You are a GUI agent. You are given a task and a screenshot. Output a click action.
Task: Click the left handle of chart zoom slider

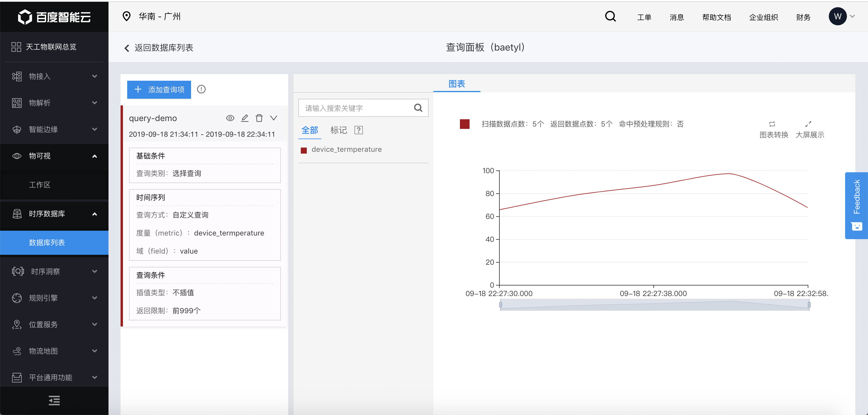click(500, 304)
